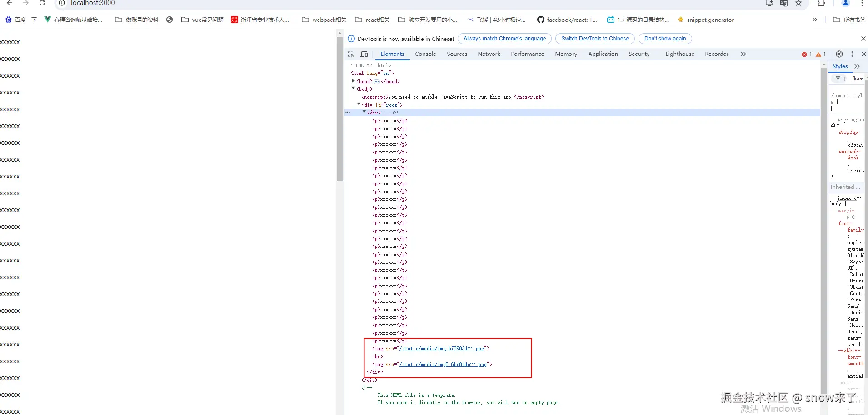
Task: Switch to the Console tab
Action: [425, 54]
